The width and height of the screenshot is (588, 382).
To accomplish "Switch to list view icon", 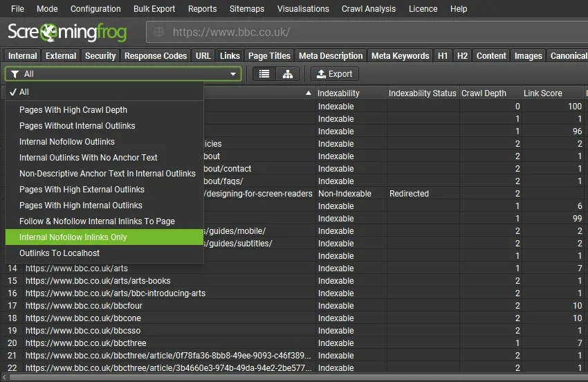I will point(264,74).
